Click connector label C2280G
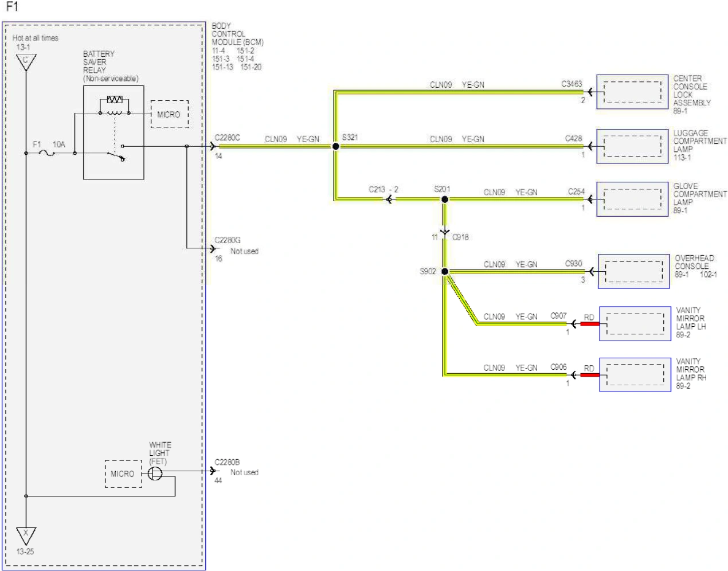 [228, 240]
